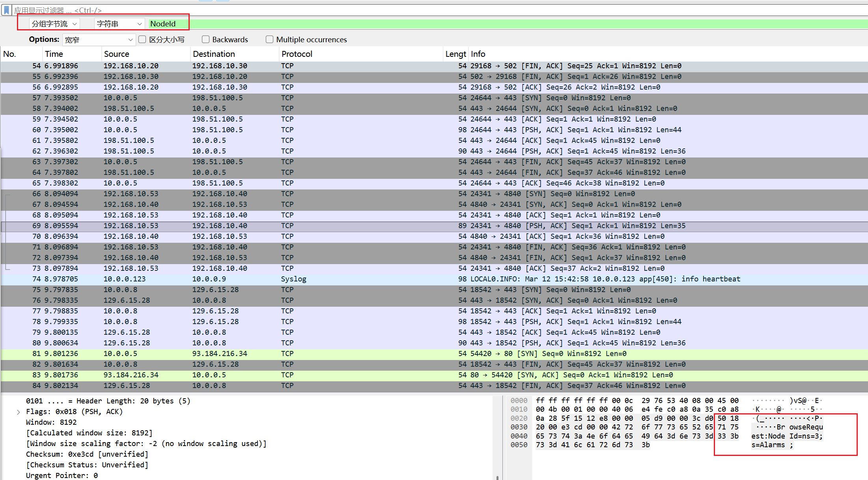Select the Checksum 0xe3cd unverified line
The height and width of the screenshot is (480, 868).
click(87, 454)
